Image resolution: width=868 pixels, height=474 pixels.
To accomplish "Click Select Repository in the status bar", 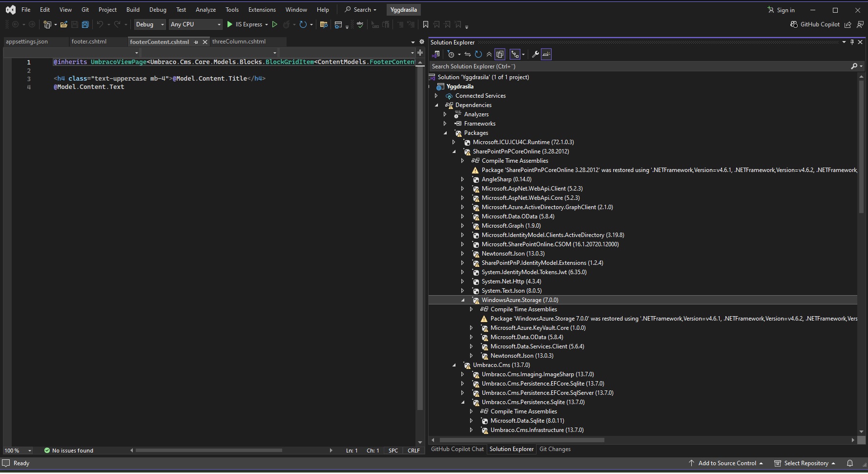I will 806,464.
